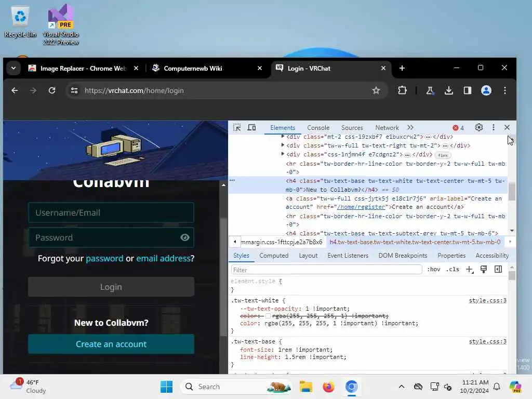Close the Image Replacer tab
Viewport: 532px width, 399px height.
click(136, 68)
